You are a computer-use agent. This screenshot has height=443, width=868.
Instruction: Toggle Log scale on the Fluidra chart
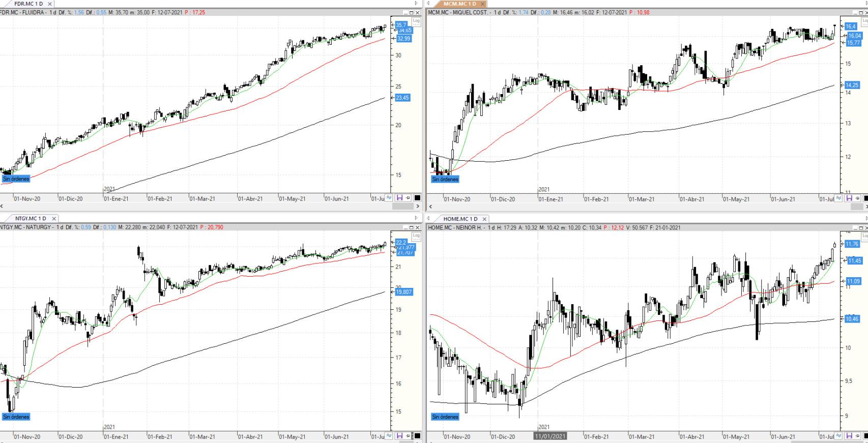click(416, 21)
